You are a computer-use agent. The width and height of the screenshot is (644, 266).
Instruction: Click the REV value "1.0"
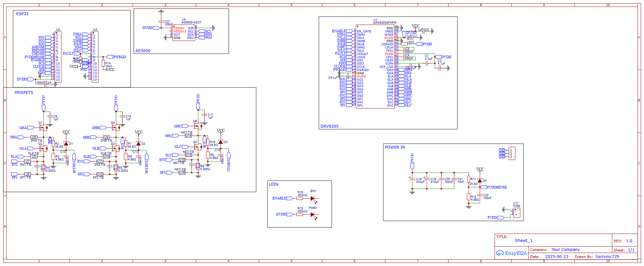[x=629, y=241]
